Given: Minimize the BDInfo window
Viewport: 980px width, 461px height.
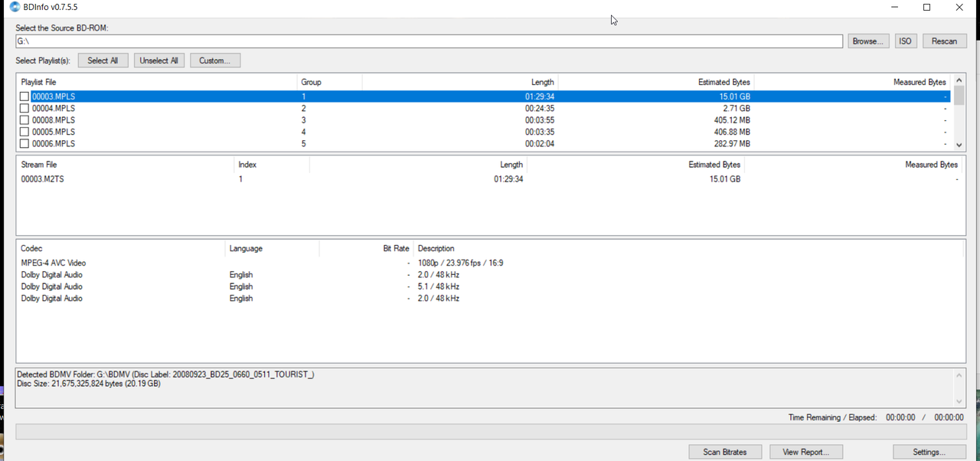Looking at the screenshot, I should tap(894, 8).
